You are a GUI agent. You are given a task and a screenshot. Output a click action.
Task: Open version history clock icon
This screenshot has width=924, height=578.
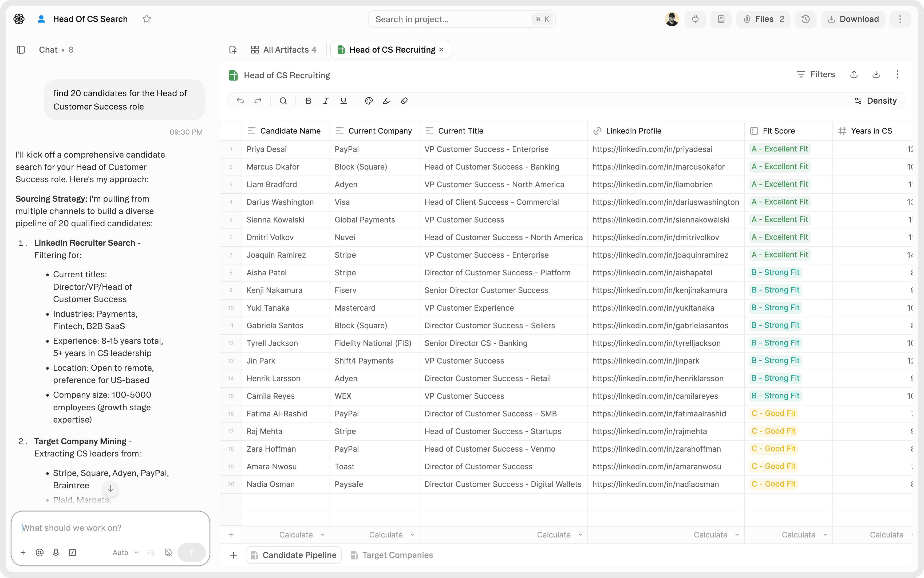(805, 19)
